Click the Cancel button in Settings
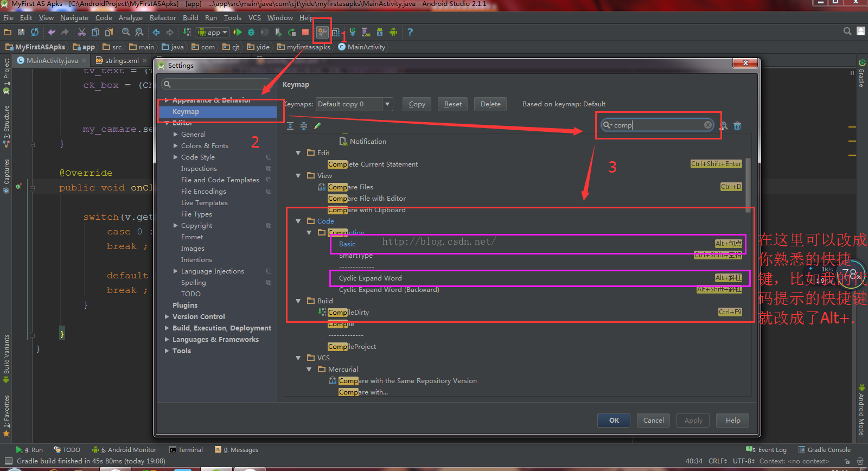Viewport: 868px width, 471px height. pyautogui.click(x=653, y=421)
